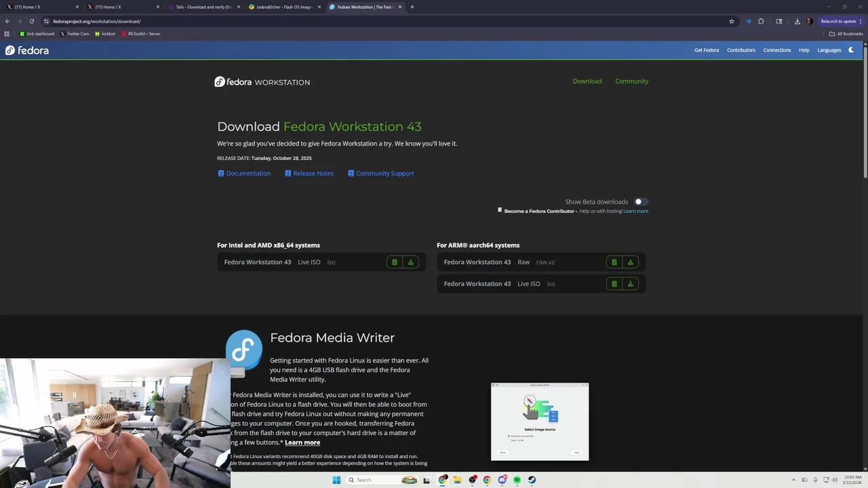The image size is (868, 488).
Task: Open Connections menu
Action: point(777,50)
